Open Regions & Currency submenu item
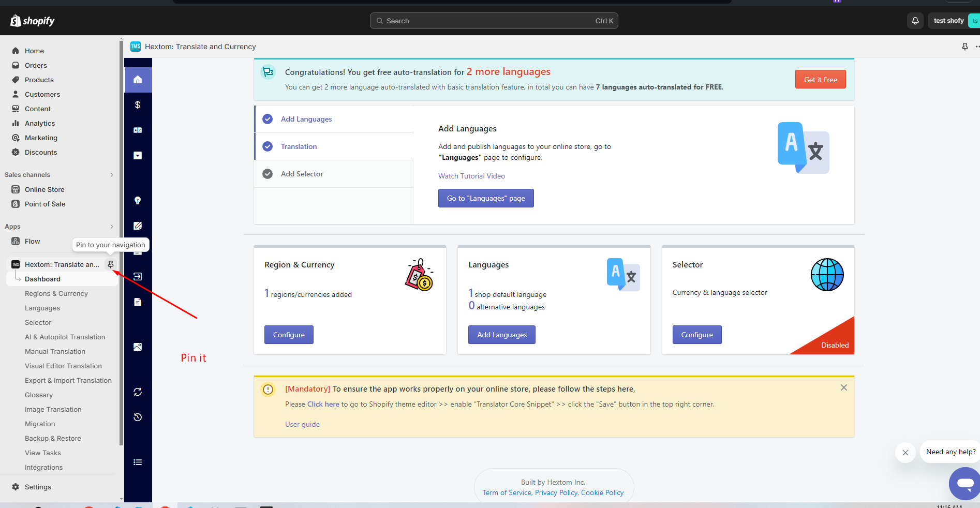 pos(56,293)
